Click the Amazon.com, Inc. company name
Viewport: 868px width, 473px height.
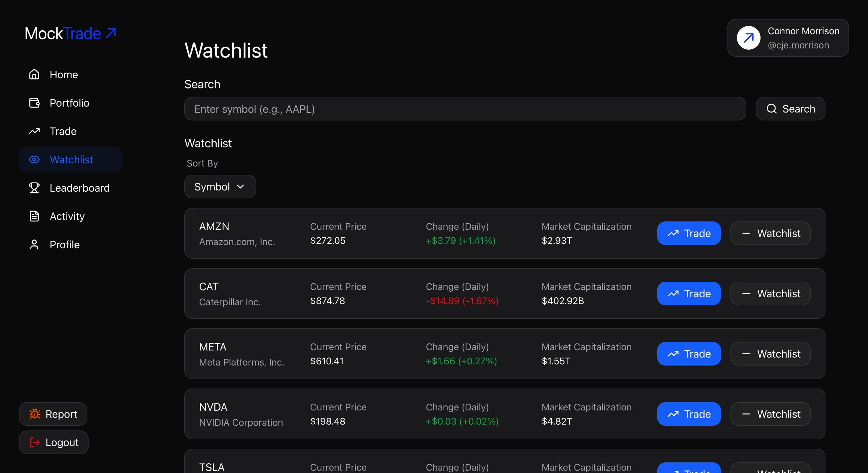click(x=237, y=242)
